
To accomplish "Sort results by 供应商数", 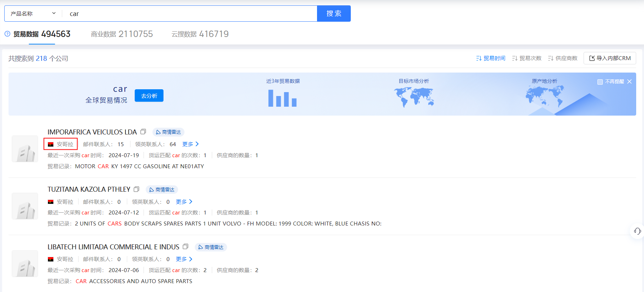I will 563,58.
